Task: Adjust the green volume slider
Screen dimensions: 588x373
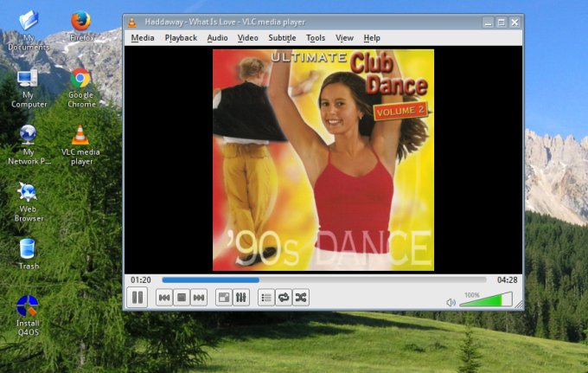Action: [486, 299]
